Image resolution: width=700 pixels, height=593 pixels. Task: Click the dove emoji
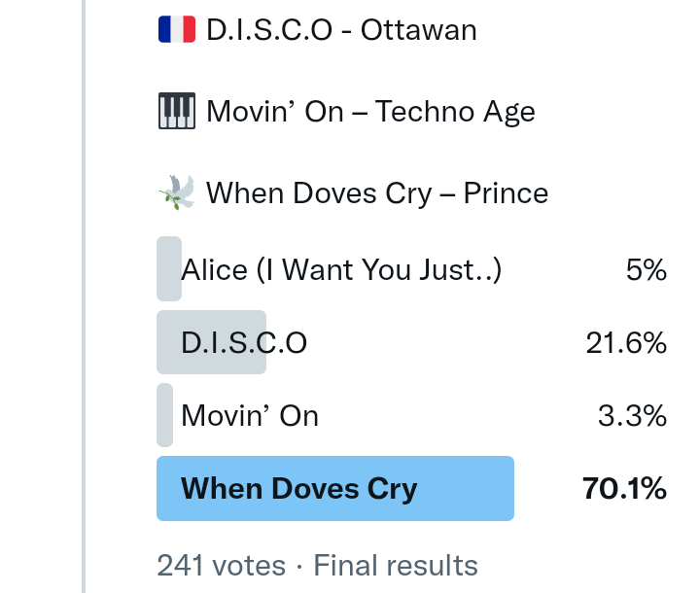tap(176, 192)
